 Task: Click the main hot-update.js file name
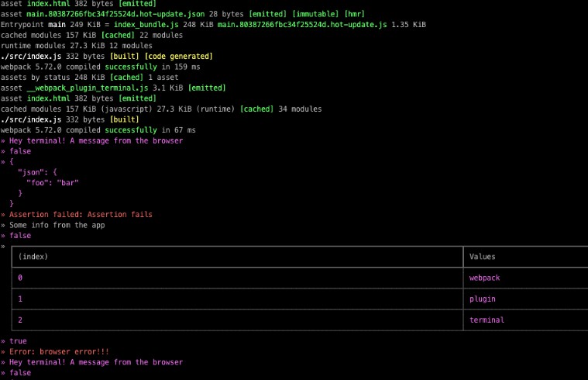coord(302,25)
